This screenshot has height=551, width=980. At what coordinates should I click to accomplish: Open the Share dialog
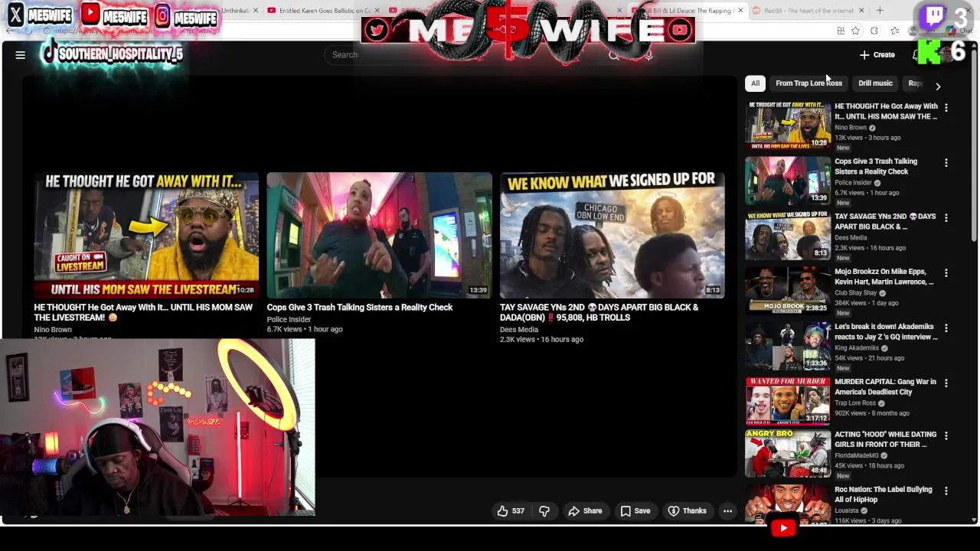pos(585,511)
